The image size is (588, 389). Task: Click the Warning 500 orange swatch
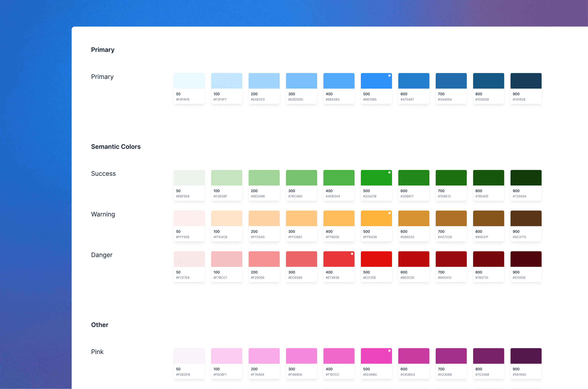pyautogui.click(x=376, y=218)
